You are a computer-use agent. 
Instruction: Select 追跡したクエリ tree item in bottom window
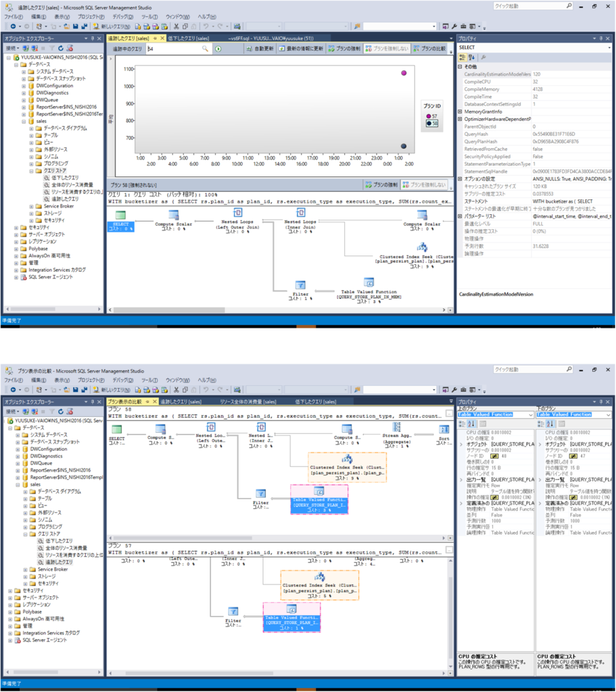click(x=59, y=562)
